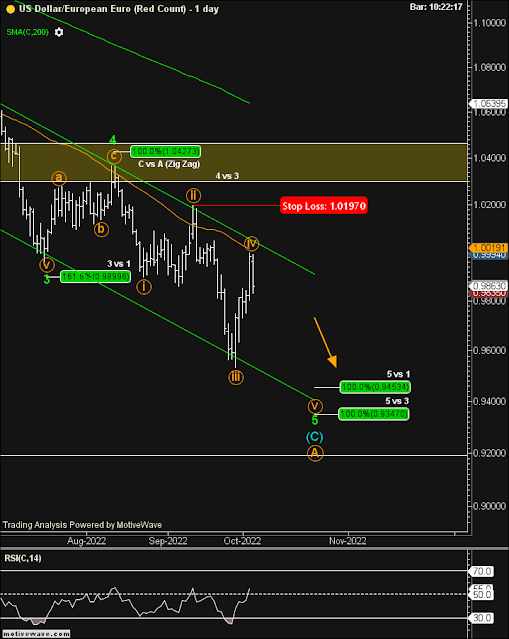Click the 1.06395 white price tag

point(489,104)
